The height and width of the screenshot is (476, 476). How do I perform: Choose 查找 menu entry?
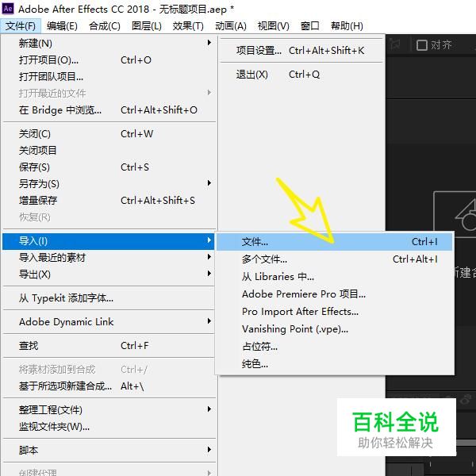pos(109,345)
